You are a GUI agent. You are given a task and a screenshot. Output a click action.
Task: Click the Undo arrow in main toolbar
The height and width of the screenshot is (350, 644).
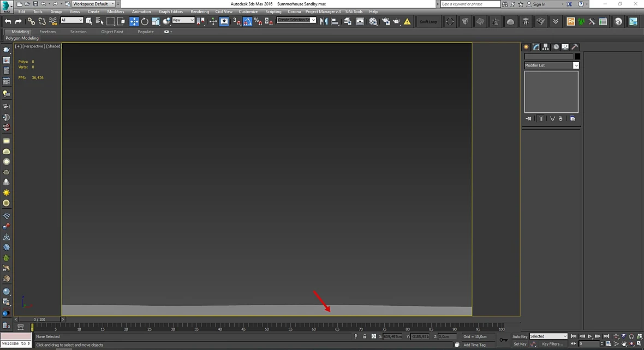tap(8, 21)
